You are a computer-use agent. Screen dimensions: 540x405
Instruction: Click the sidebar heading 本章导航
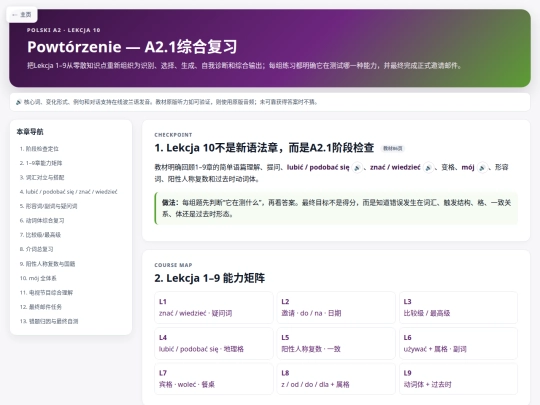[x=30, y=132]
